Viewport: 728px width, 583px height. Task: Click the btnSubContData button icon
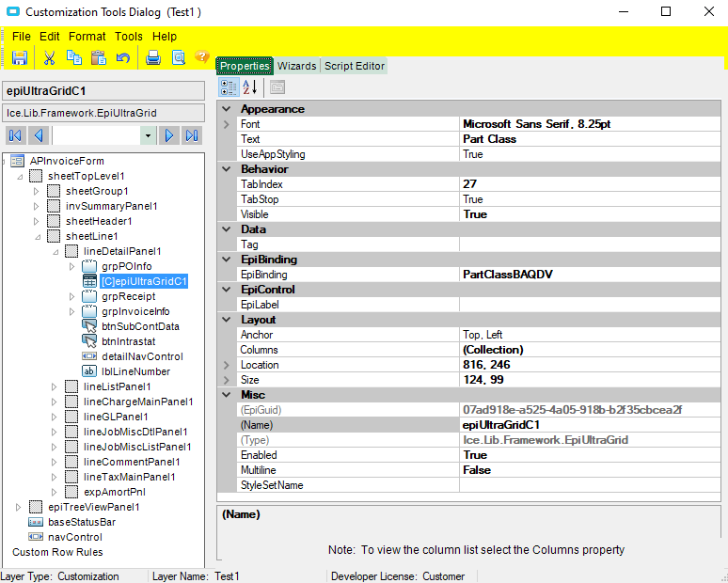[89, 326]
